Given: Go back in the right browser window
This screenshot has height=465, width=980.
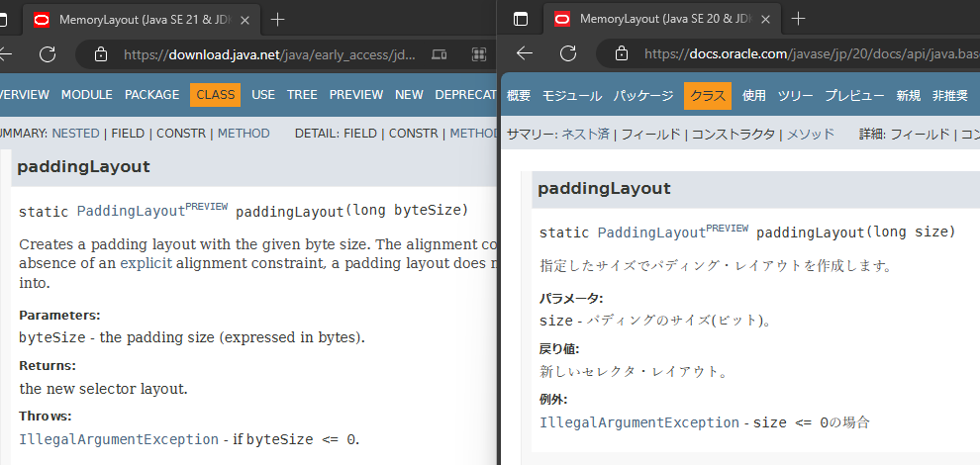Looking at the screenshot, I should coord(525,53).
